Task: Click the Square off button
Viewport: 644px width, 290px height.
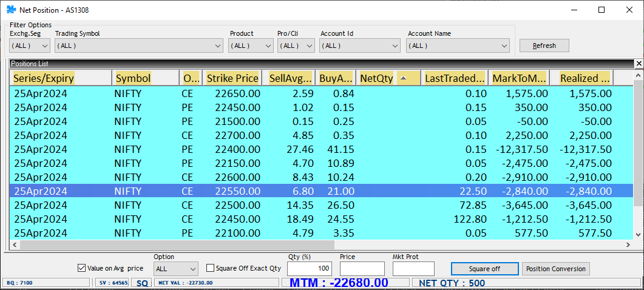Action: point(484,269)
